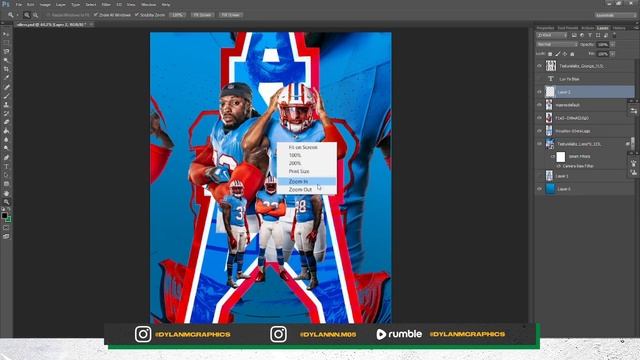This screenshot has height=360, width=640.
Task: Open the Zoom tool preset picker arrow
Action: click(17, 15)
